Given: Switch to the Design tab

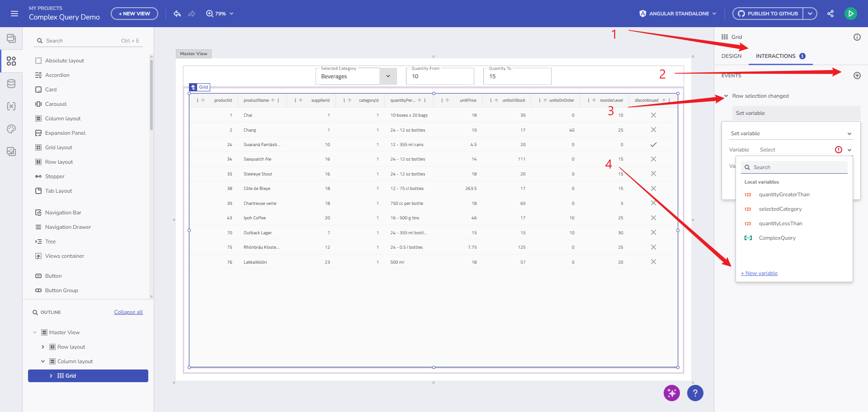Looking at the screenshot, I should tap(731, 56).
